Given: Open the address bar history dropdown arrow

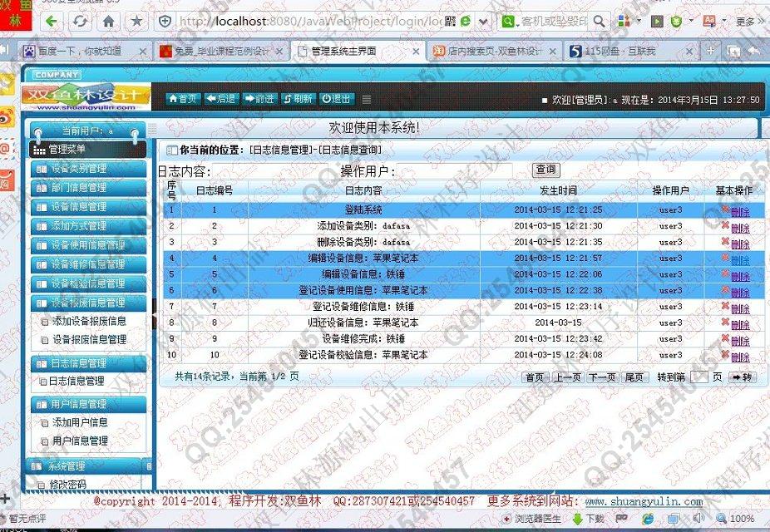Looking at the screenshot, I should coord(483,21).
